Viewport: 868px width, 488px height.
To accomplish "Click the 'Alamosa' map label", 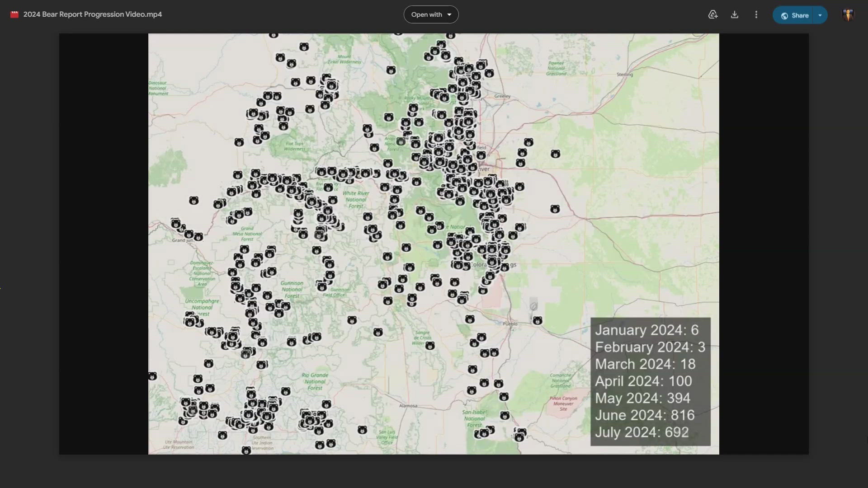I will click(x=408, y=406).
